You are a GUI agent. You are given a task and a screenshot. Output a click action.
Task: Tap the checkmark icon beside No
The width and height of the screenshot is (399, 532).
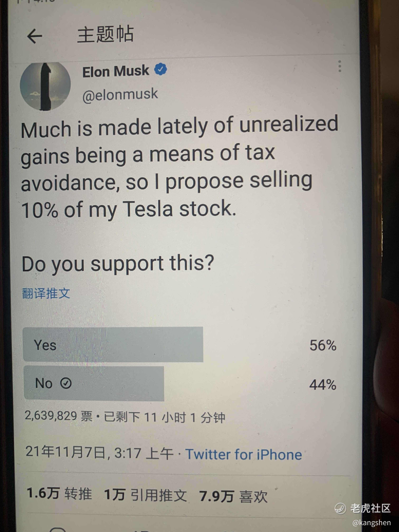pos(66,383)
